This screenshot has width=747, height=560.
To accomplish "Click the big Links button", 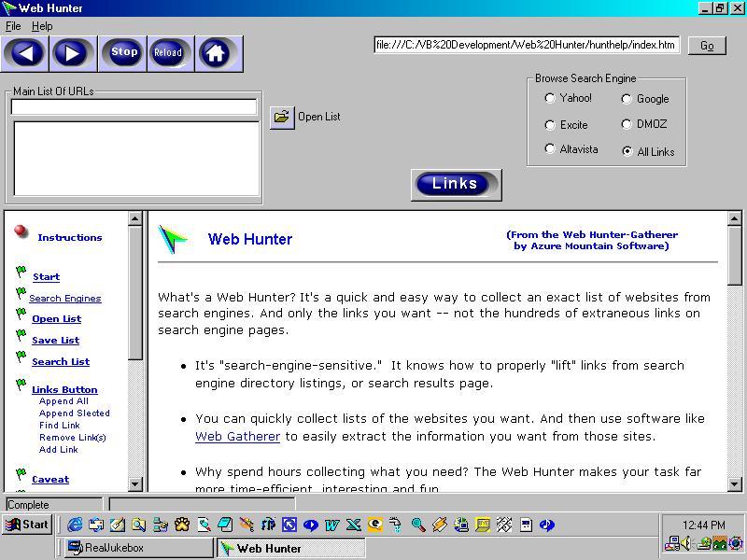I will click(456, 185).
